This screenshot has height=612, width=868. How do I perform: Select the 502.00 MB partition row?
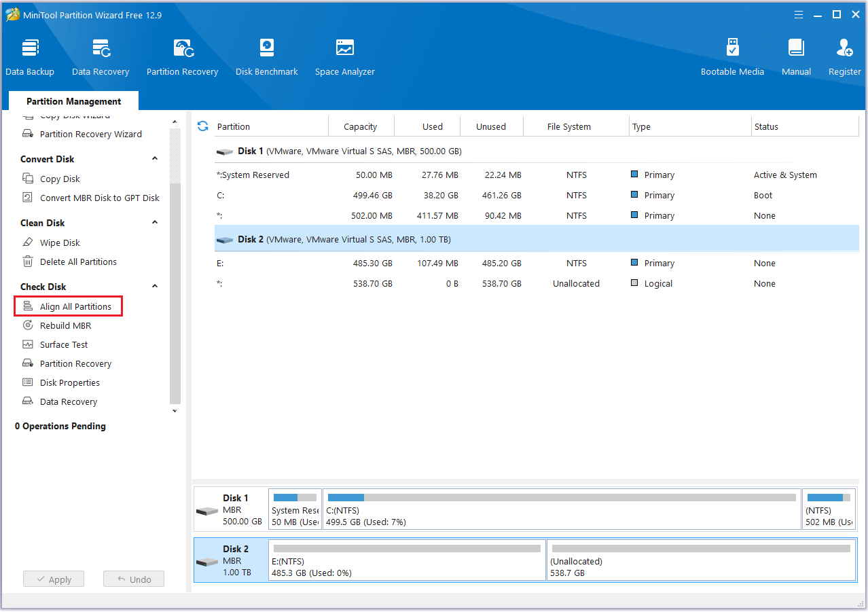click(x=537, y=215)
